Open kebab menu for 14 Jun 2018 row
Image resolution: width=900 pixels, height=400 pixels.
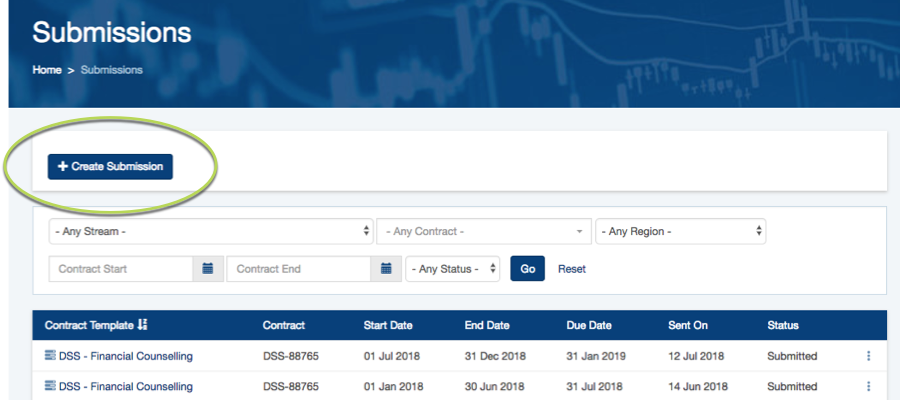[x=868, y=386]
